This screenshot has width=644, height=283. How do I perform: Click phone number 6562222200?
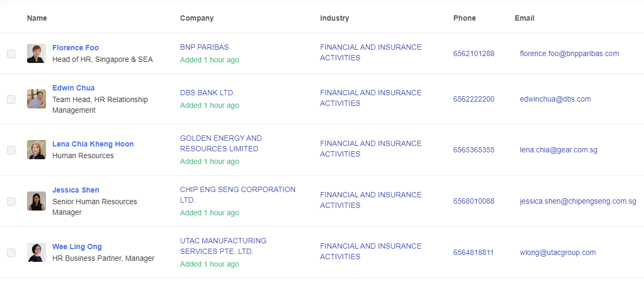473,99
